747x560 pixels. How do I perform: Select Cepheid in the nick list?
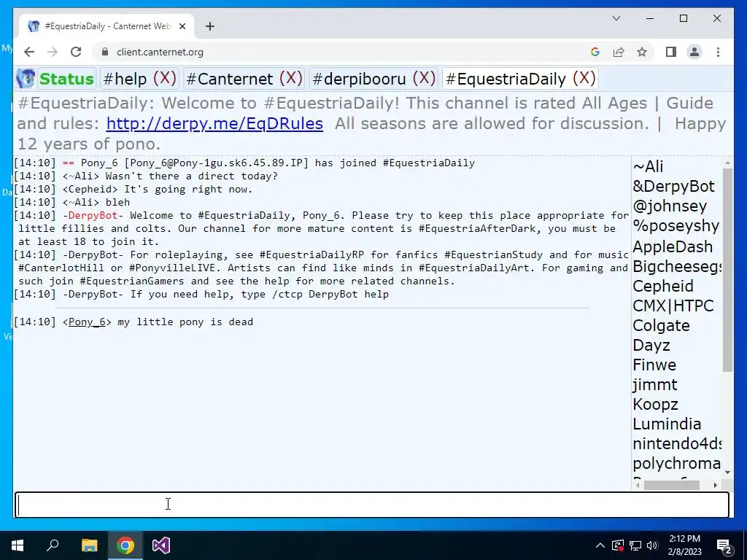pos(662,286)
